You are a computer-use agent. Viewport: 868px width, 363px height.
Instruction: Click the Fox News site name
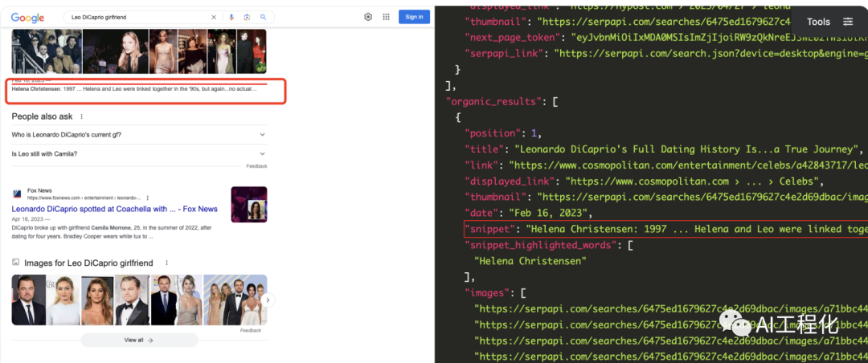point(39,190)
